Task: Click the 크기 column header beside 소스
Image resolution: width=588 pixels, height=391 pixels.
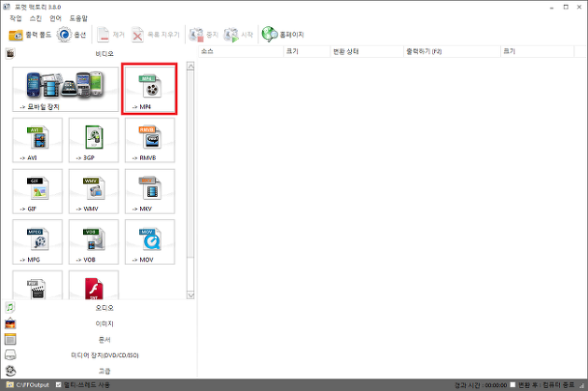Action: pyautogui.click(x=307, y=51)
